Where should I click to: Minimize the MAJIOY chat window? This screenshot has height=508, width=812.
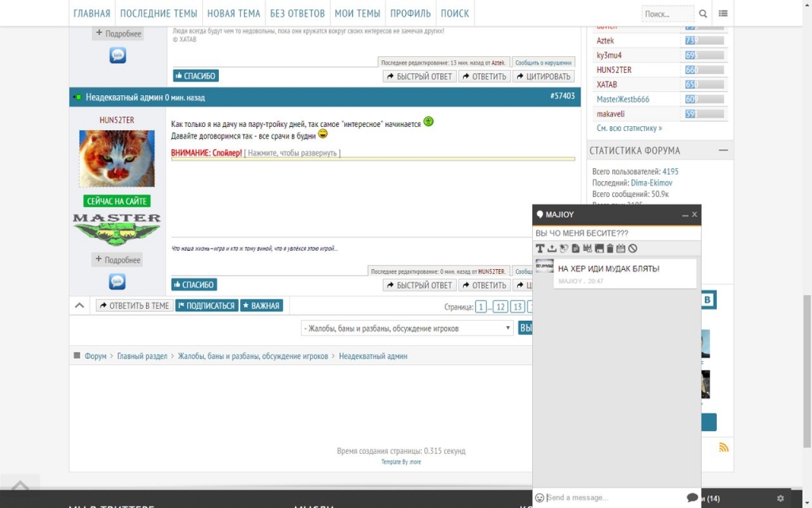click(685, 215)
